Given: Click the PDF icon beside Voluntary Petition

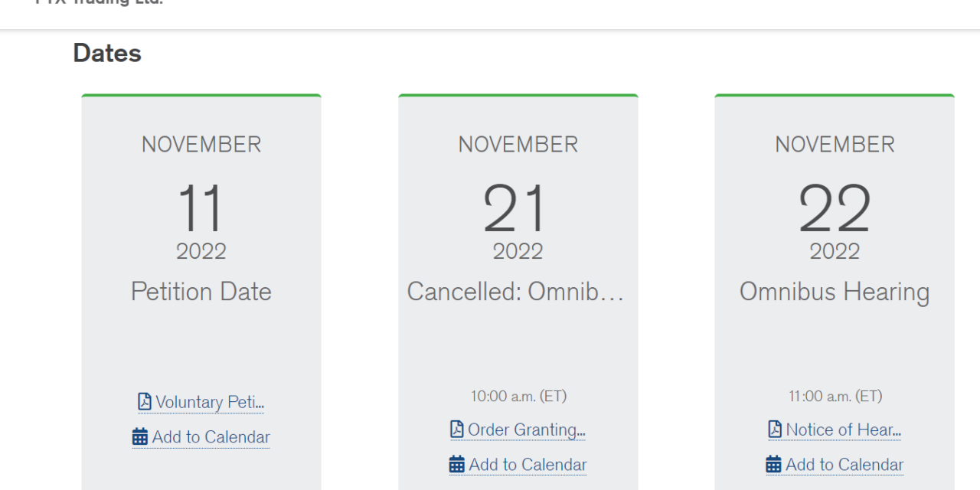Looking at the screenshot, I should (x=145, y=402).
